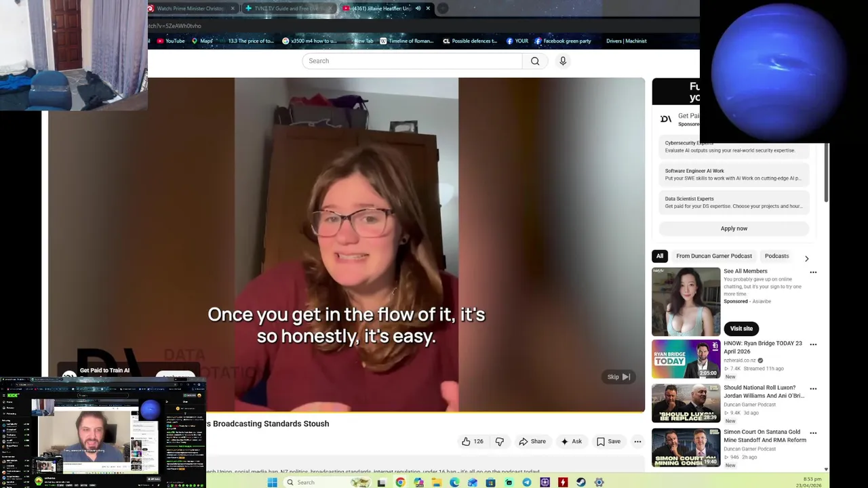Open Settings gear from the taskbar
Viewport: 868px width, 488px height.
[599, 482]
